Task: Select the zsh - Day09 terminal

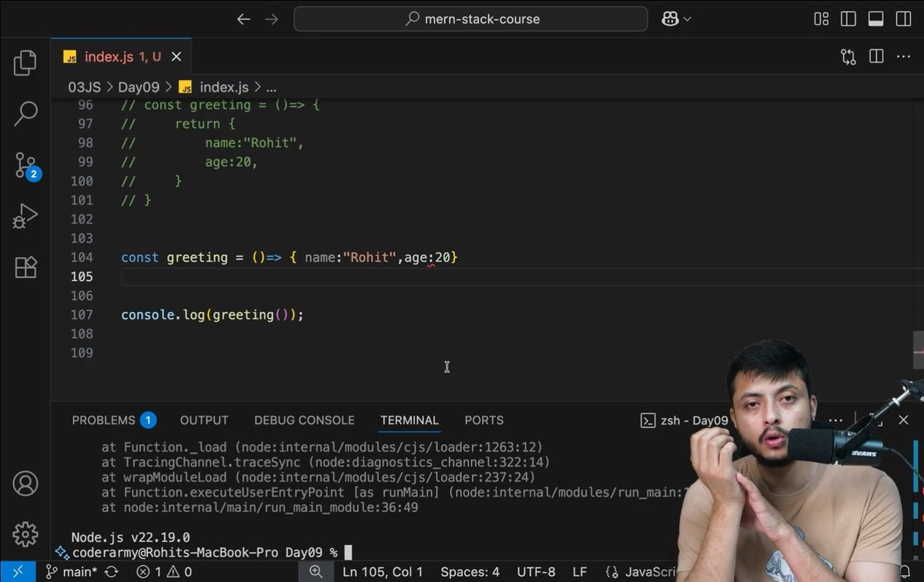Action: (x=684, y=420)
